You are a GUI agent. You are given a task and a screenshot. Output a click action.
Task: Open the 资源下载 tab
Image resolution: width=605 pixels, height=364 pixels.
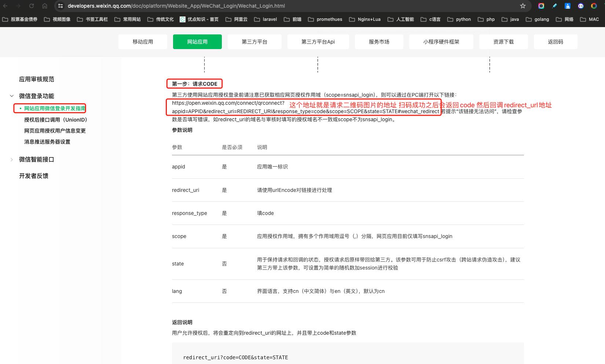503,42
